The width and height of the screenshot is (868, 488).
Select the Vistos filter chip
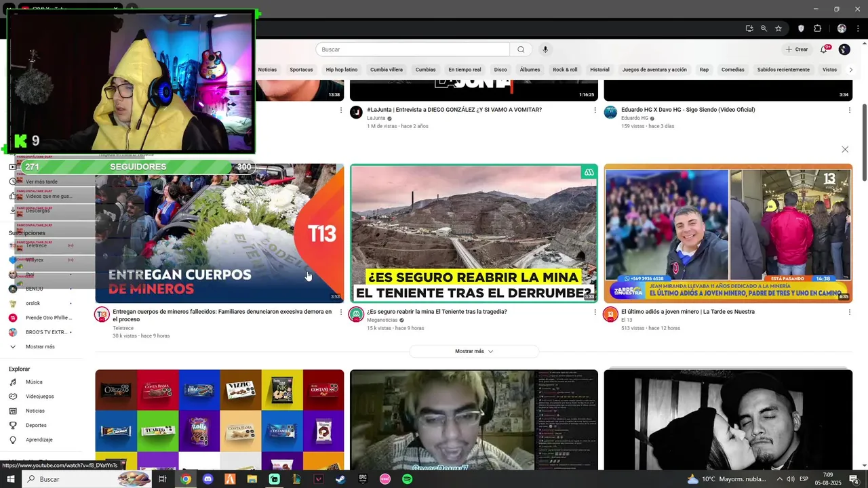pos(829,70)
